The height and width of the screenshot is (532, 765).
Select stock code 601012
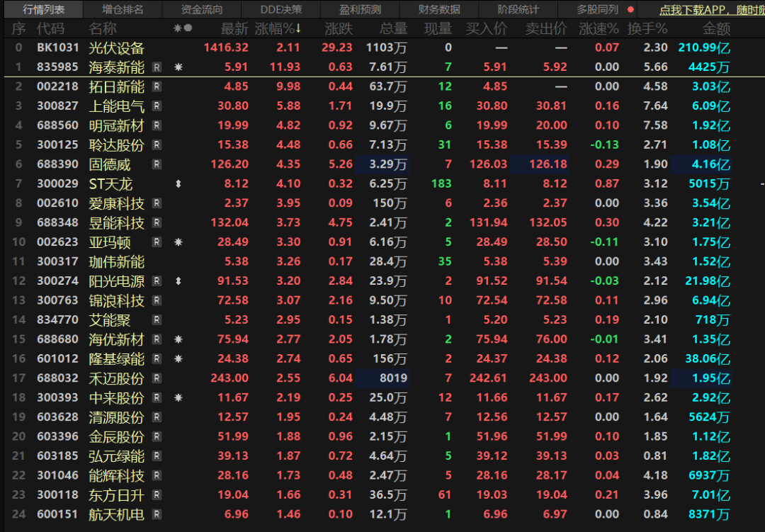(57, 358)
